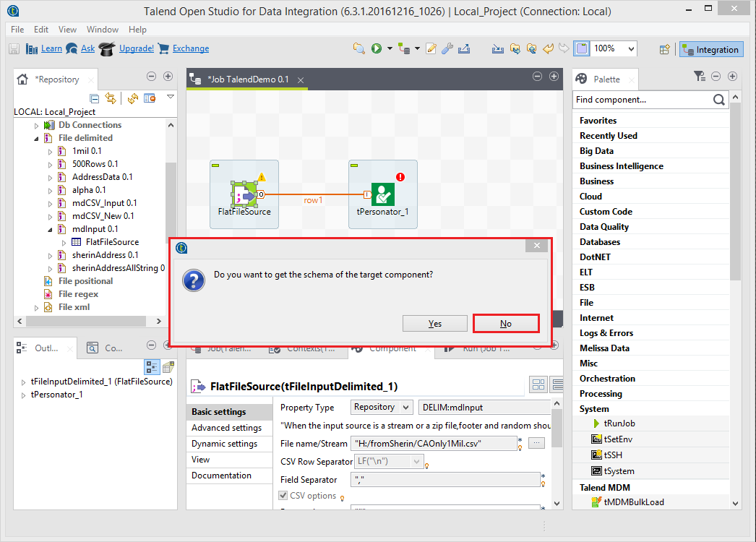The width and height of the screenshot is (756, 542).
Task: Expand tPersonator_1 in the Outline tree
Action: 24,395
